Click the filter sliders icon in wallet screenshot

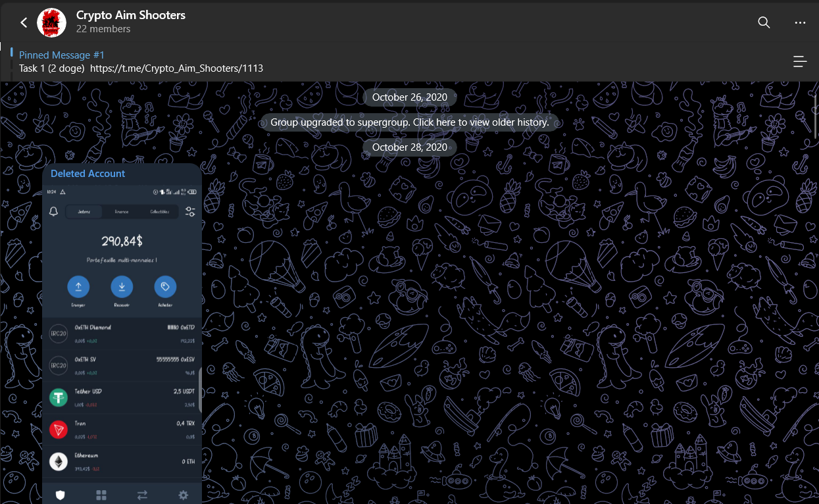click(x=190, y=212)
